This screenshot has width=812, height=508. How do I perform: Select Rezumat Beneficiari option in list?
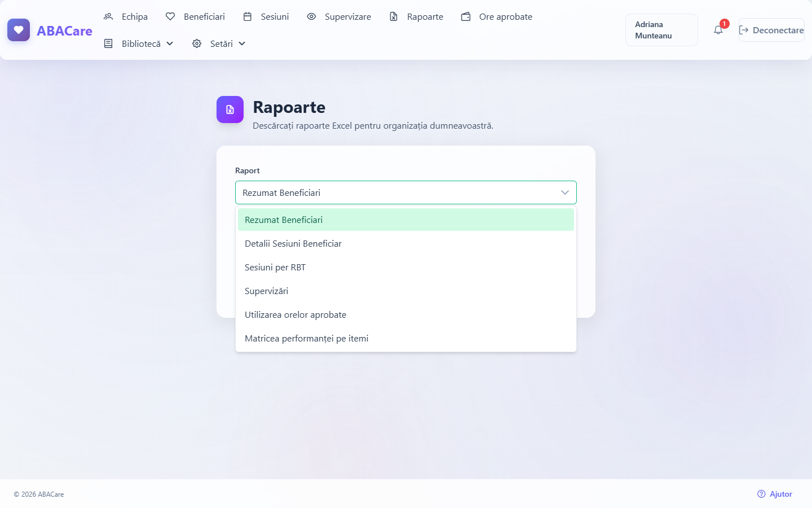pyautogui.click(x=406, y=220)
